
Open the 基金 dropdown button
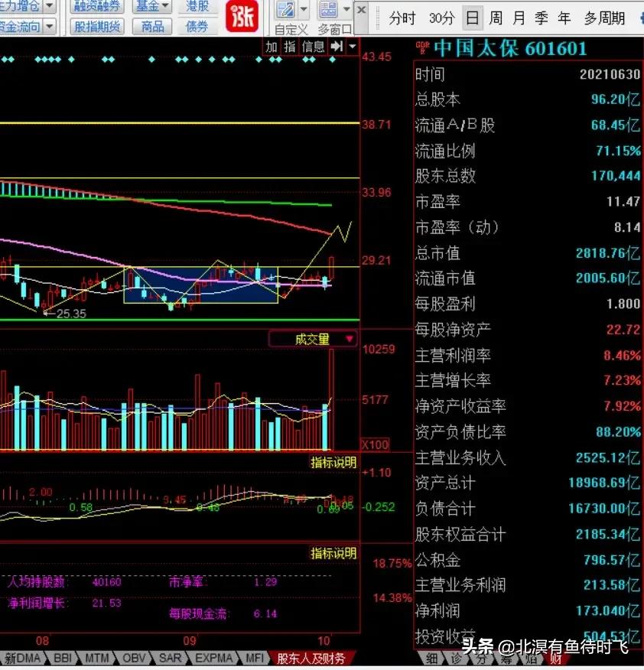tap(152, 6)
